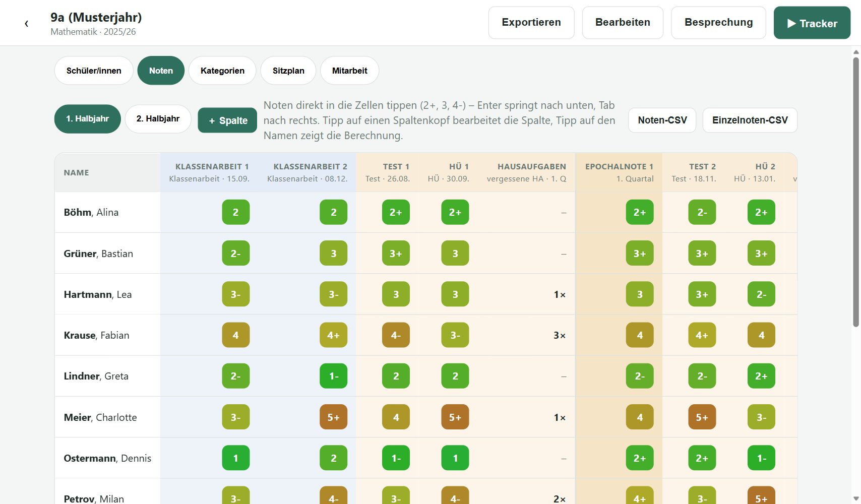The image size is (861, 504).
Task: Open the Mitarbeit tab
Action: coord(349,71)
